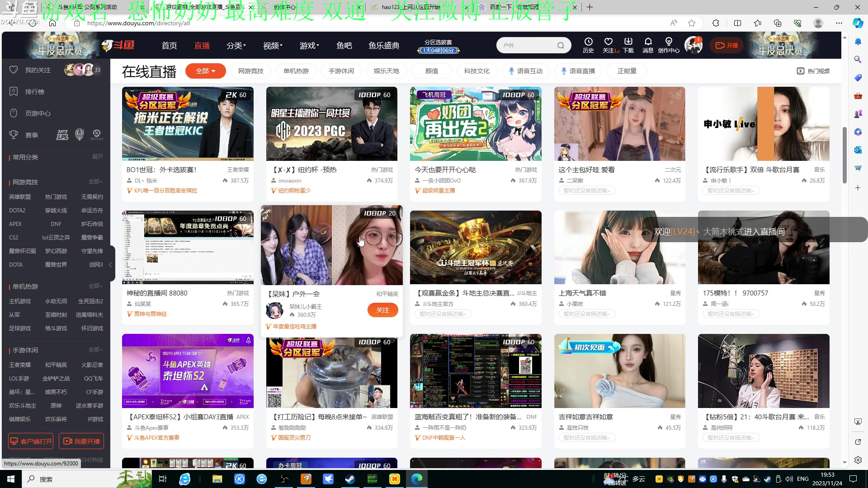Screen dimensions: 868x488
Task: Open 王者荣耀 category link in sidebar
Action: click(x=20, y=365)
